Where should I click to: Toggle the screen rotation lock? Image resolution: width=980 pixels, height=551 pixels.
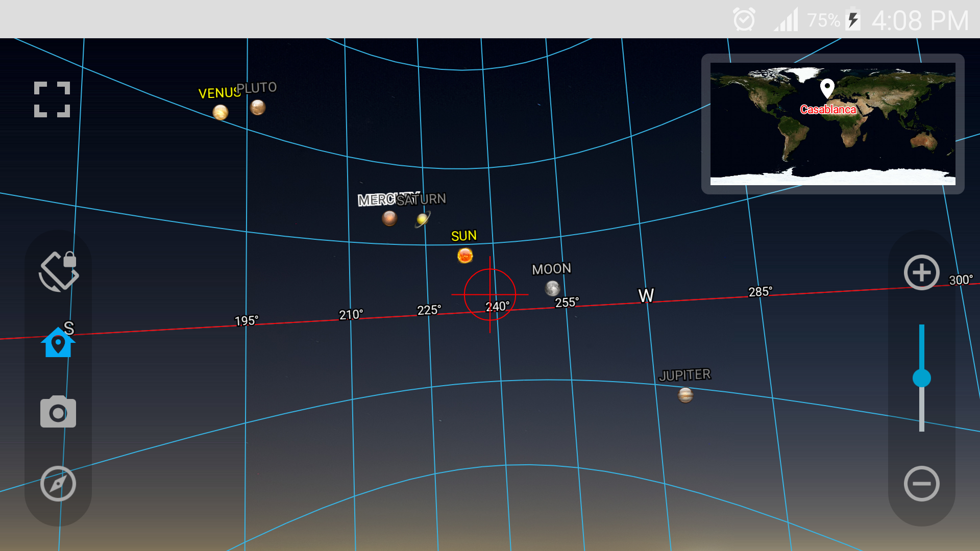[x=58, y=271]
